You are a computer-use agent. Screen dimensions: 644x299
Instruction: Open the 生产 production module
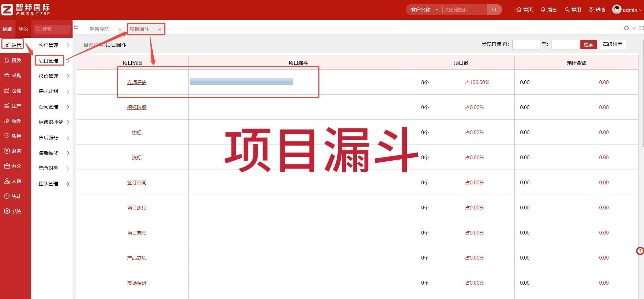(13, 105)
